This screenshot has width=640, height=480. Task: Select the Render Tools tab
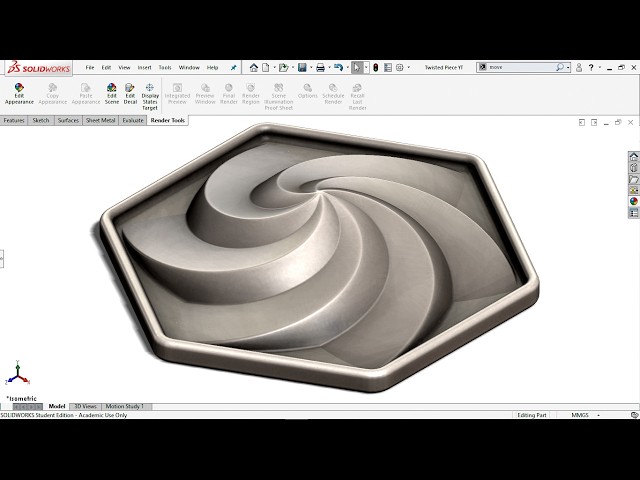167,120
